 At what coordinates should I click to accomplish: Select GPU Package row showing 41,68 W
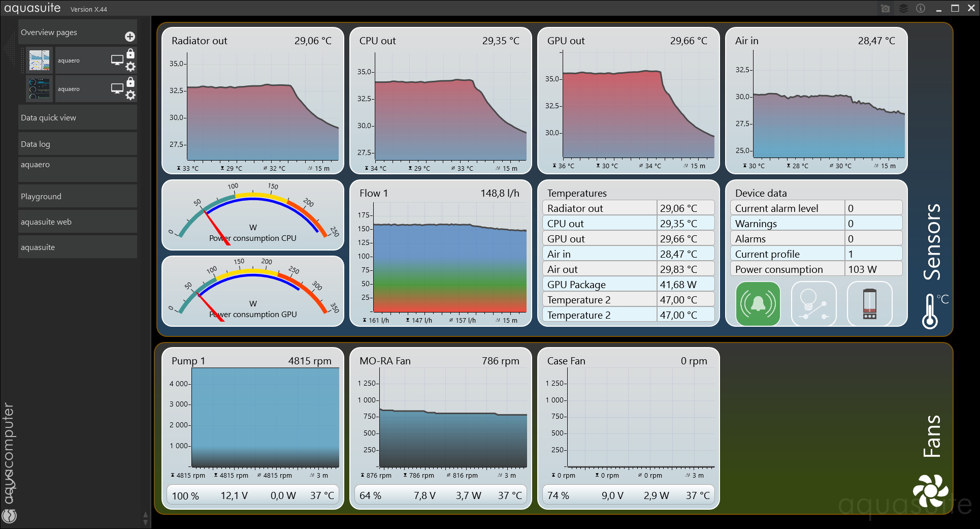pos(629,284)
